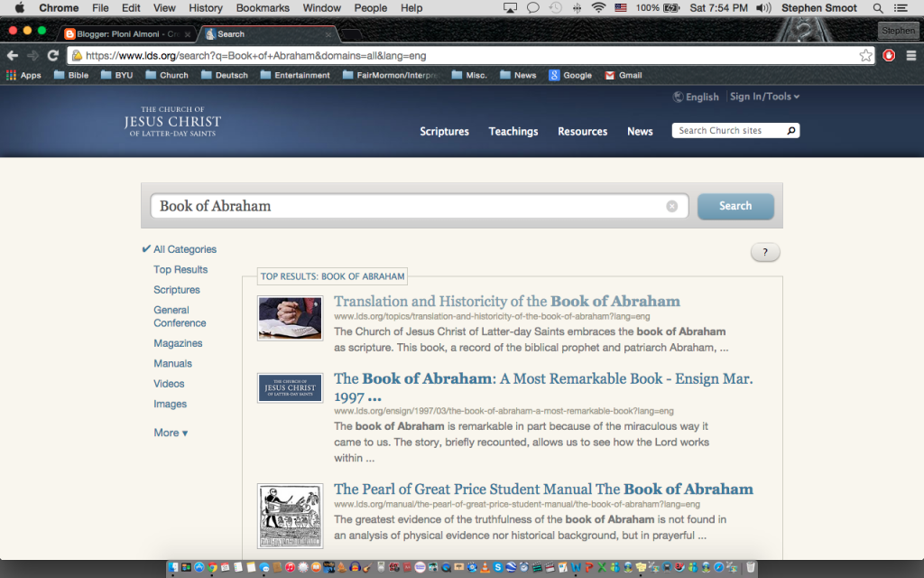
Task: Open the App Store icon in the Dock
Action: pyautogui.click(x=199, y=567)
